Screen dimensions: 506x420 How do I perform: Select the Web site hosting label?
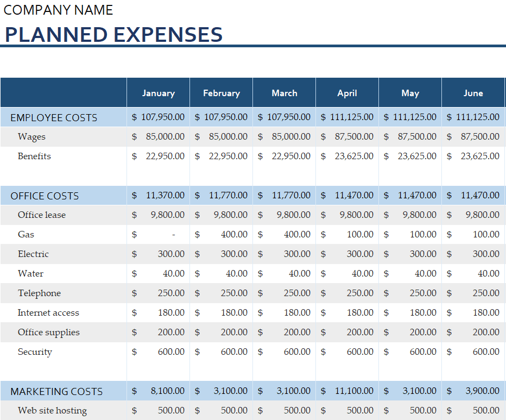[52, 411]
